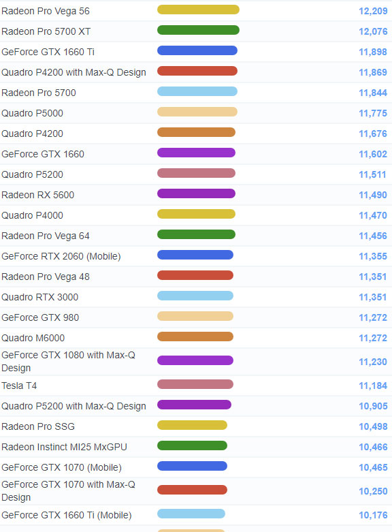Viewport: 392px width, 532px height.
Task: Select GeForce GTX 1070 (Mobile) link
Action: 61,467
